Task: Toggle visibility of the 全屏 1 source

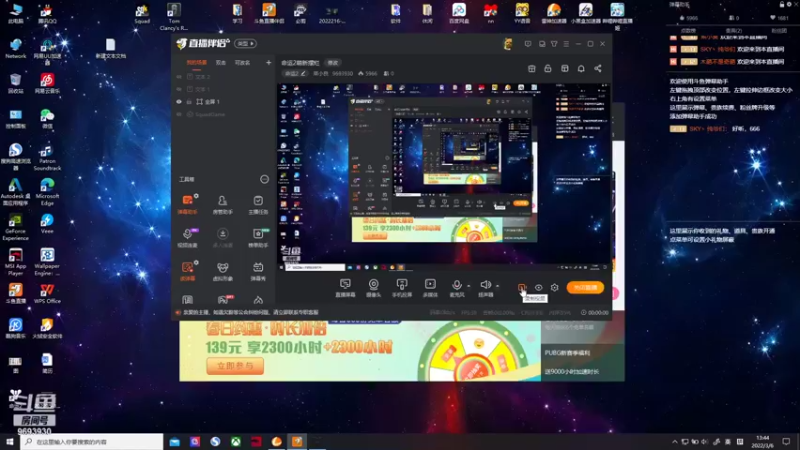Action: [x=179, y=102]
